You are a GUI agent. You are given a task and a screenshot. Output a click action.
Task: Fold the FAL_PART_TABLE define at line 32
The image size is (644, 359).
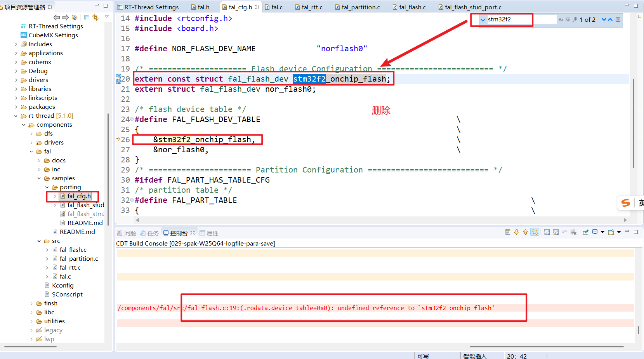tap(132, 200)
